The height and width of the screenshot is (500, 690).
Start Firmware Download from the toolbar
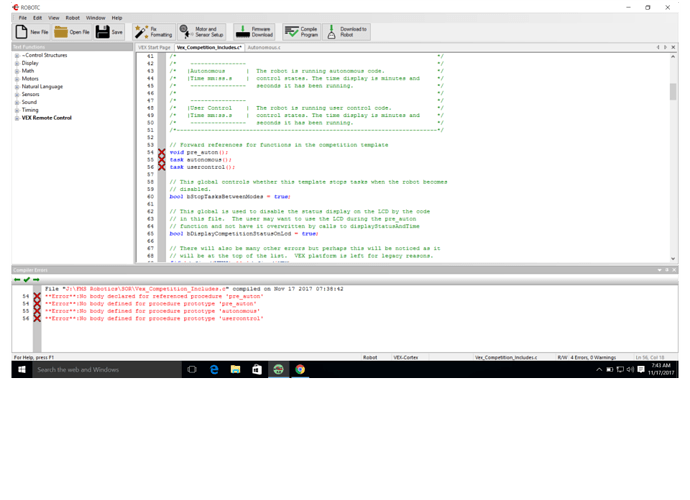[254, 32]
